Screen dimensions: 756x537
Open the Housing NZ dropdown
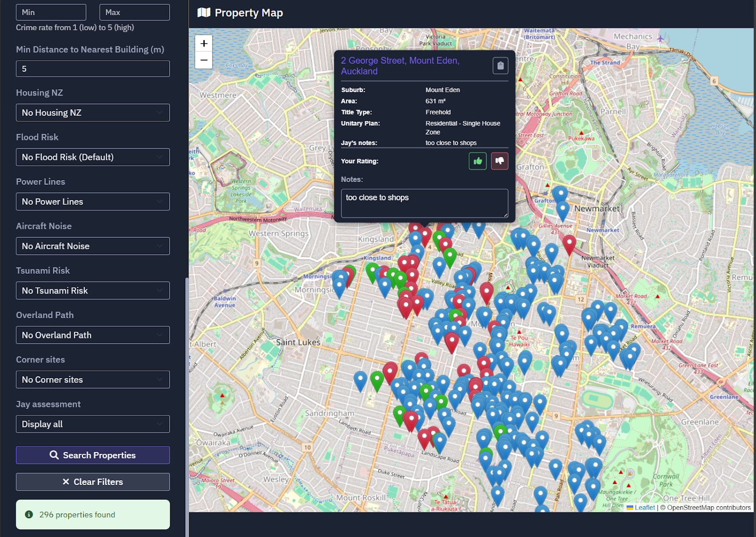coord(93,113)
